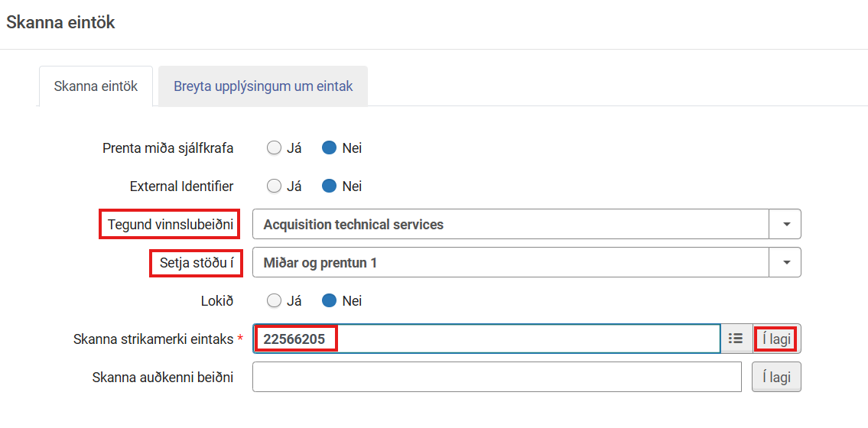Open the Breyta upplýsingum um eintak tab
This screenshot has height=428, width=868.
(x=263, y=86)
